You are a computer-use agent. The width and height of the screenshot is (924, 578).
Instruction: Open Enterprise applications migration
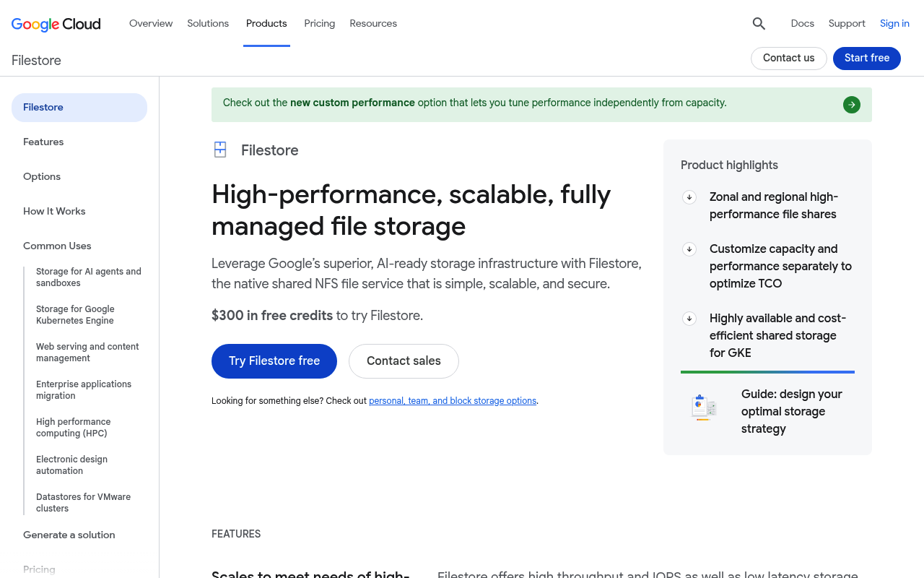[84, 390]
